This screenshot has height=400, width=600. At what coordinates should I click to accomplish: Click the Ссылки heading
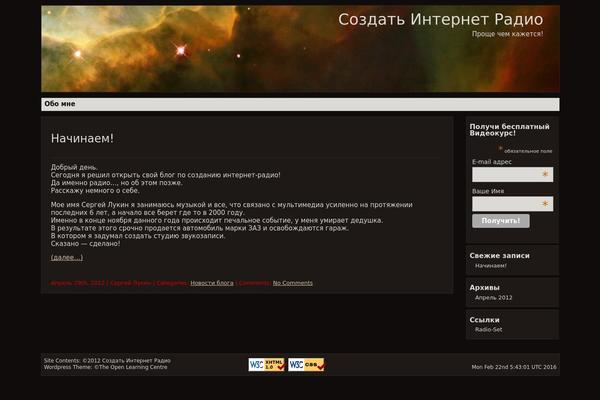[484, 320]
